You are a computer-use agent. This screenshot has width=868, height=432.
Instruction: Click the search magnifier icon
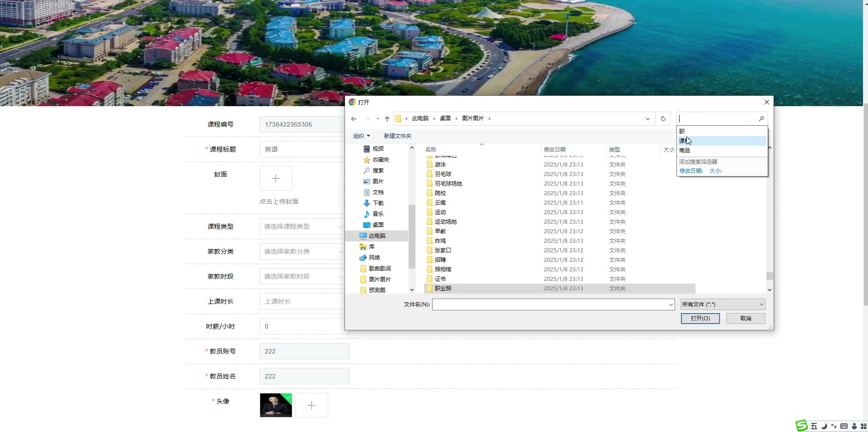(761, 119)
